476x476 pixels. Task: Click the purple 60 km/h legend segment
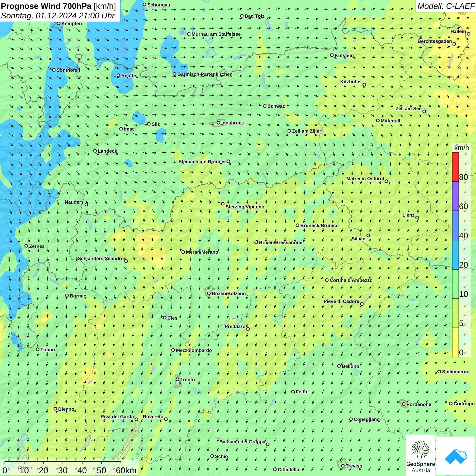(455, 196)
